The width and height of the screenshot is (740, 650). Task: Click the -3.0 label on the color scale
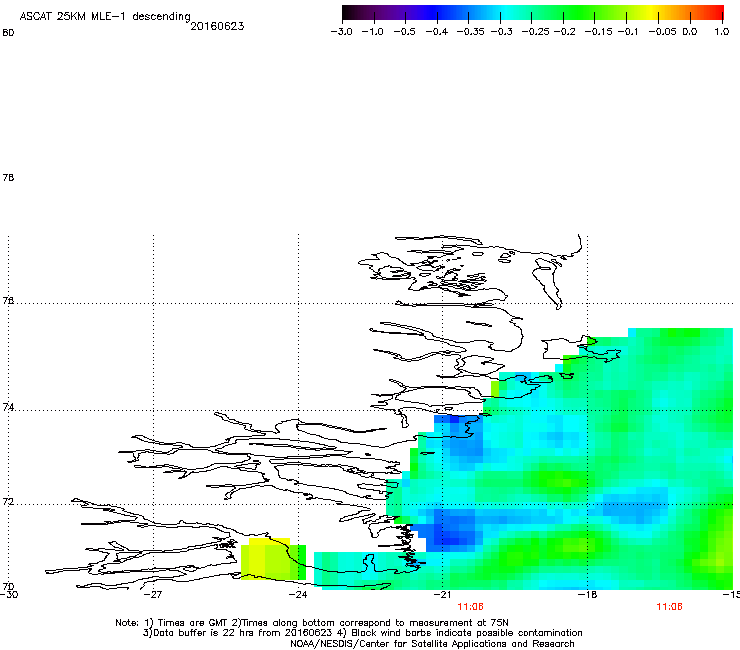pyautogui.click(x=342, y=32)
